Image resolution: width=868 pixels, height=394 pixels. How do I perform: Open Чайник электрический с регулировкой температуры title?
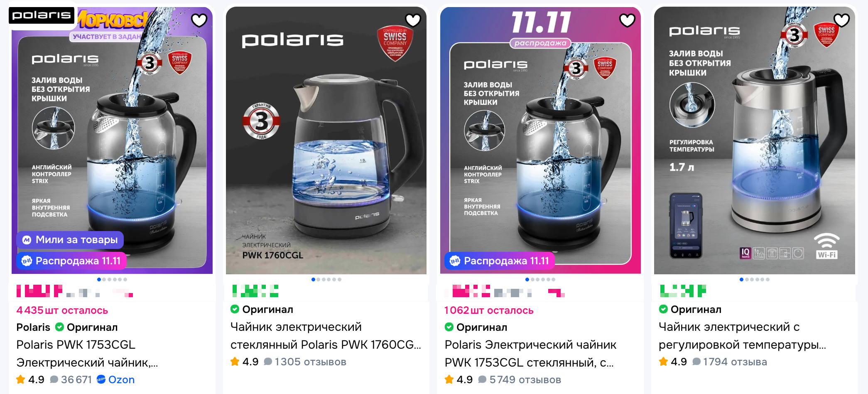coord(742,336)
